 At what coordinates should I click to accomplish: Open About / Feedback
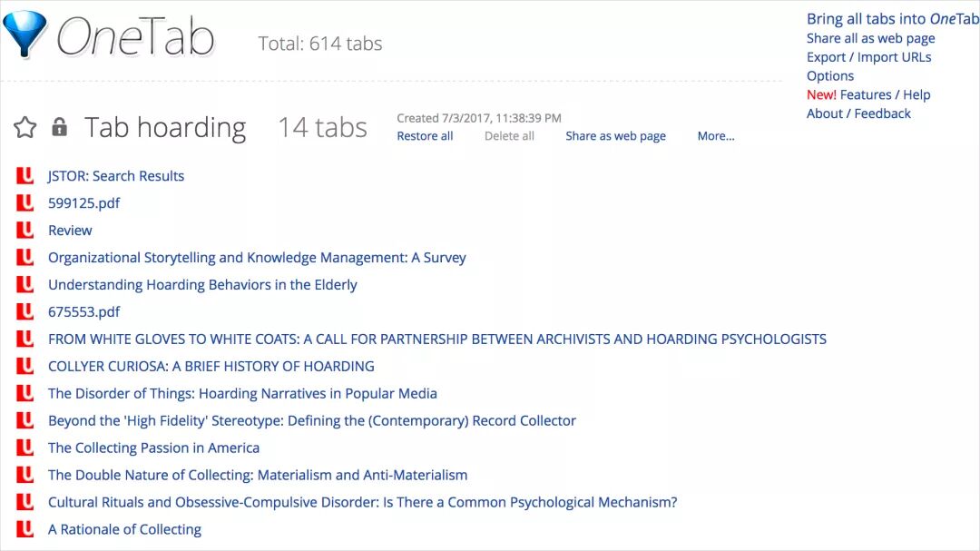coord(858,113)
